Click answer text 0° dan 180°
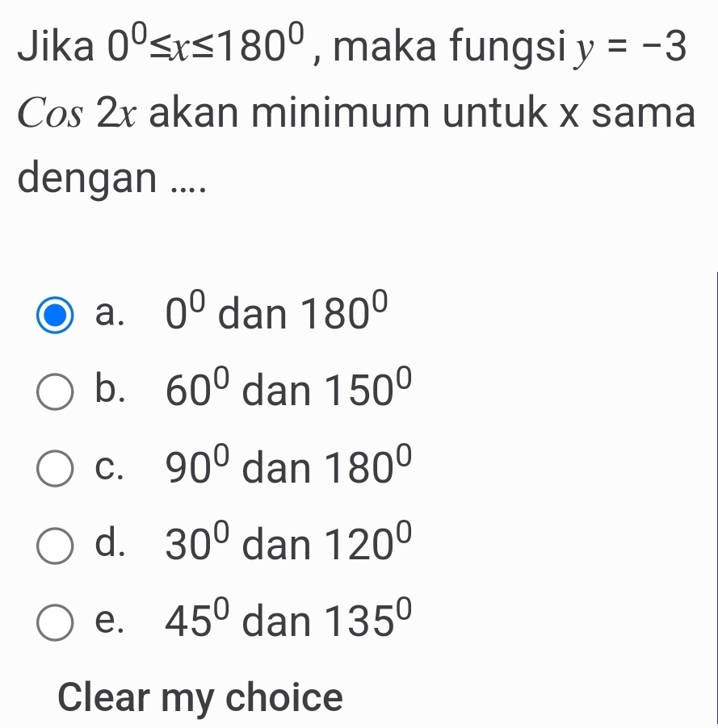This screenshot has height=728, width=718. point(277,315)
